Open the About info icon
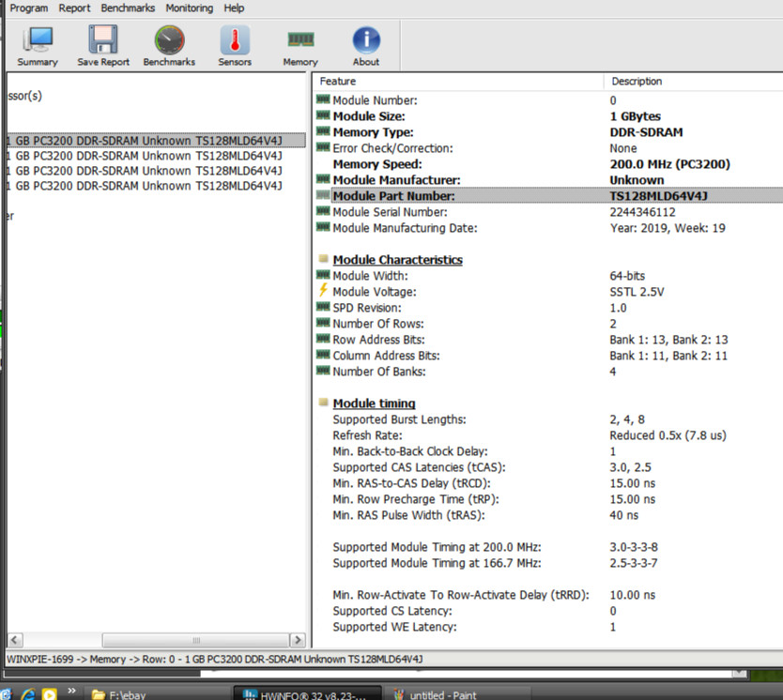Image resolution: width=783 pixels, height=700 pixels. point(366,45)
